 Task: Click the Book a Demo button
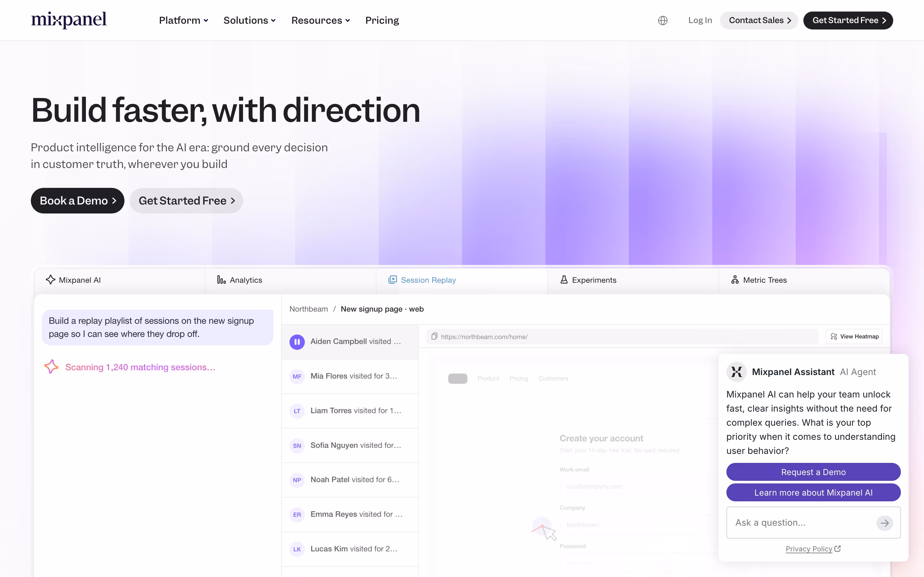coord(78,201)
